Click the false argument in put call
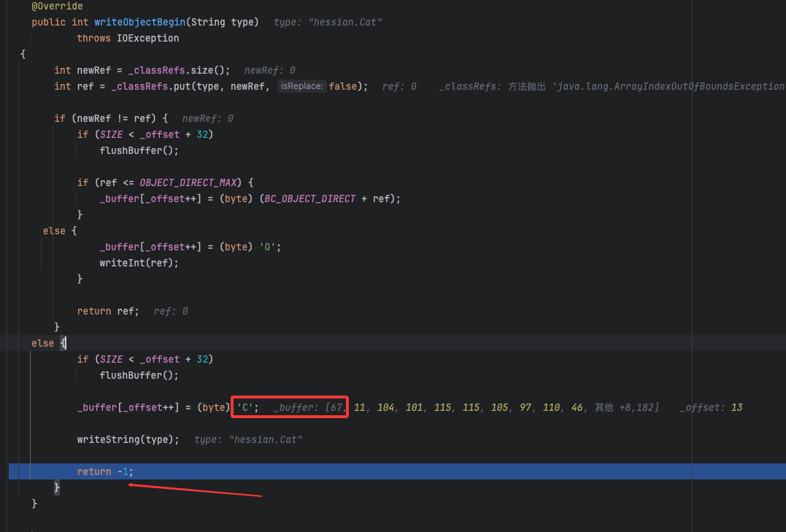Screen dimensions: 786x532 pos(343,86)
